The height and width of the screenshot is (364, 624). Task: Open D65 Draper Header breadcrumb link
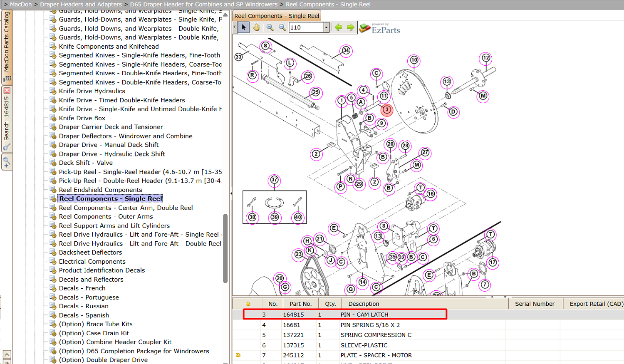click(x=204, y=4)
